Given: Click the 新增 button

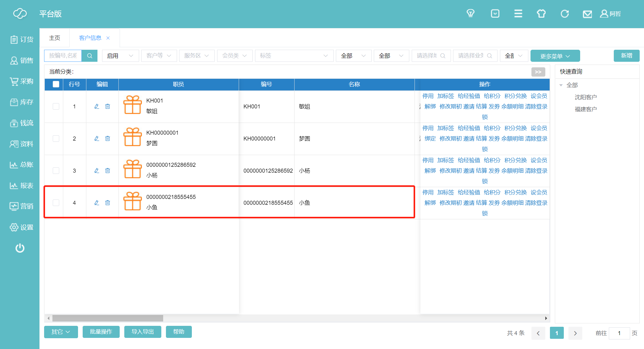Looking at the screenshot, I should click(x=626, y=56).
